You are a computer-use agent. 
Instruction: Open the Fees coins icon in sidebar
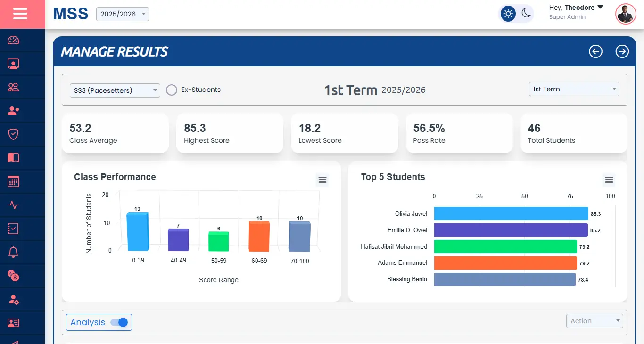click(x=13, y=276)
